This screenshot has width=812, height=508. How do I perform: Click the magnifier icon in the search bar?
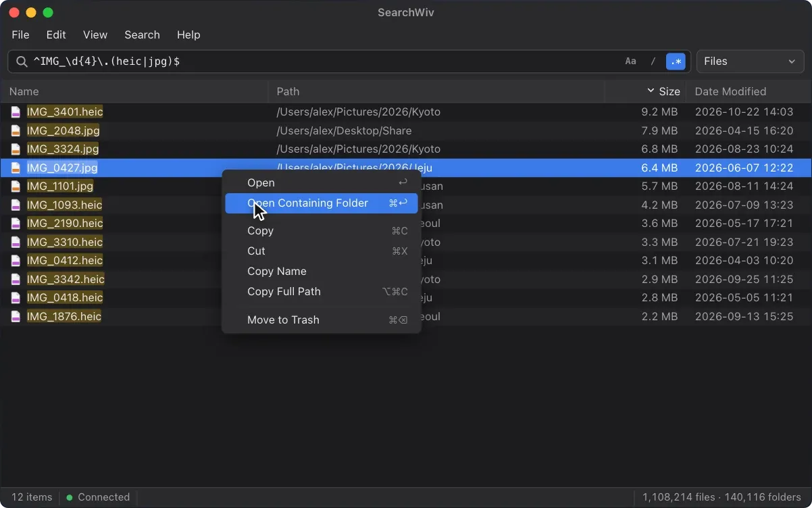[x=22, y=61]
